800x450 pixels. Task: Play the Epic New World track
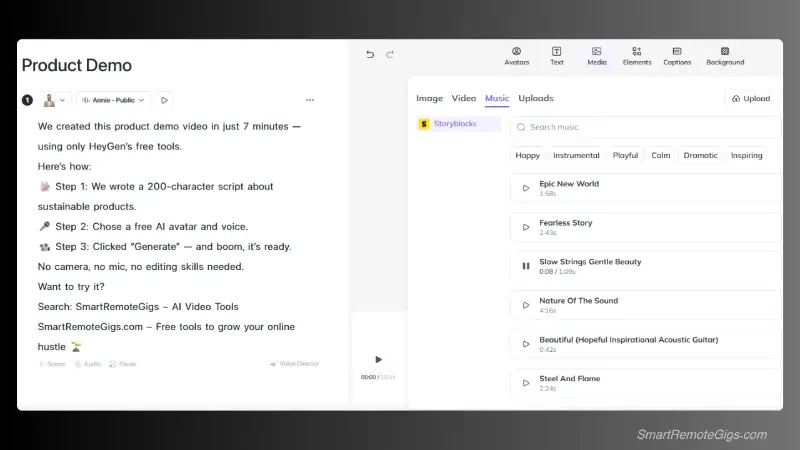(526, 188)
